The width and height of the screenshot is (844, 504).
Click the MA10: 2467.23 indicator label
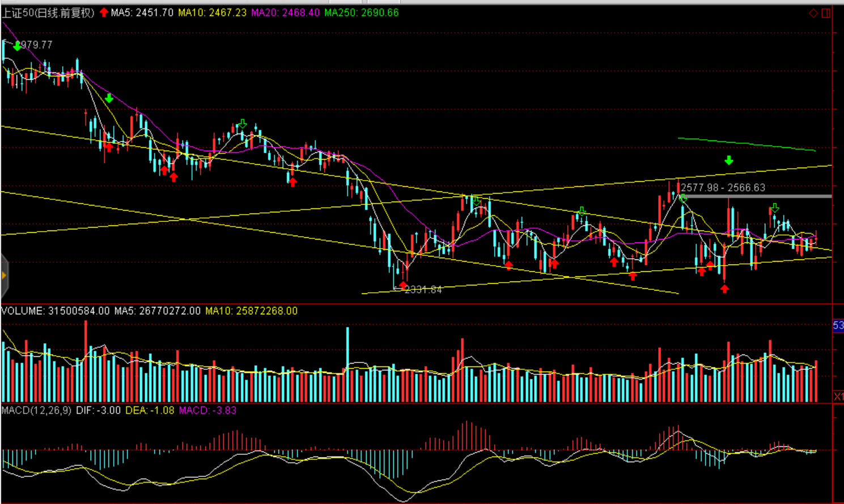point(212,12)
